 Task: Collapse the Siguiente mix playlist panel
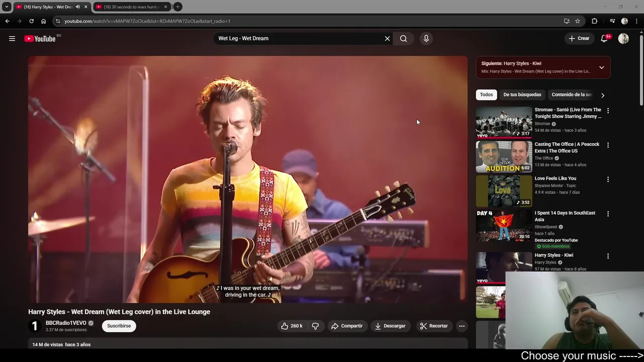[x=601, y=67]
